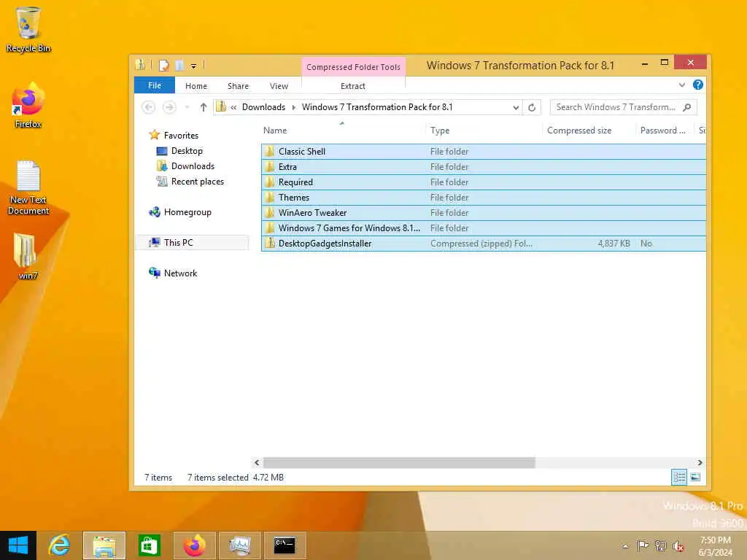Select Homegroup in the navigation pane
The width and height of the screenshot is (747, 560).
187,212
